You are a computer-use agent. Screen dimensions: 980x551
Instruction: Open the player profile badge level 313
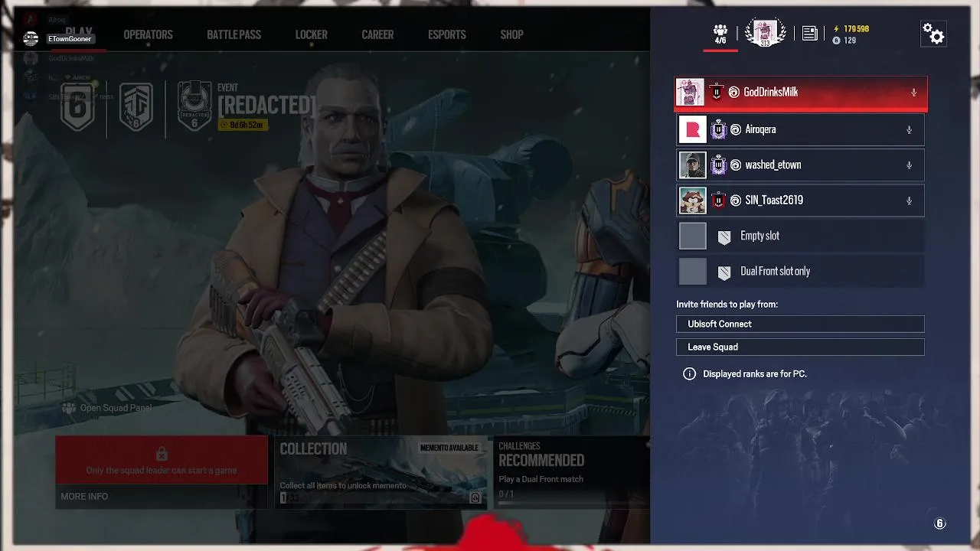765,33
